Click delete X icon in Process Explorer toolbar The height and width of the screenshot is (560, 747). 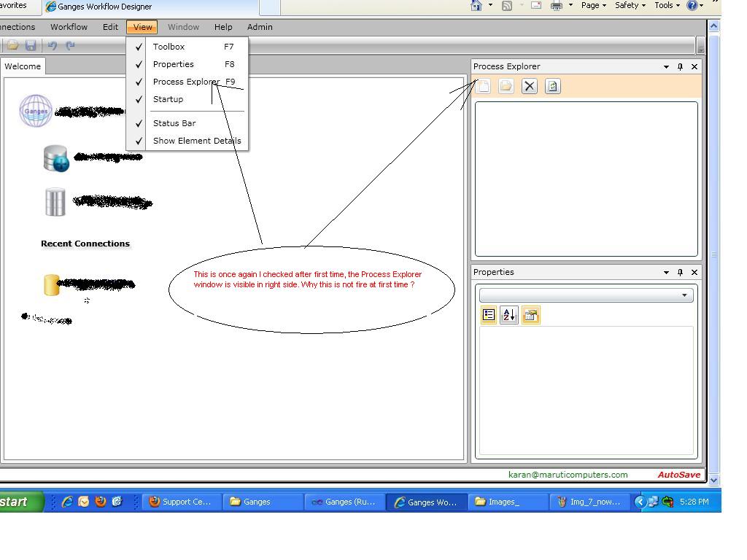point(530,86)
